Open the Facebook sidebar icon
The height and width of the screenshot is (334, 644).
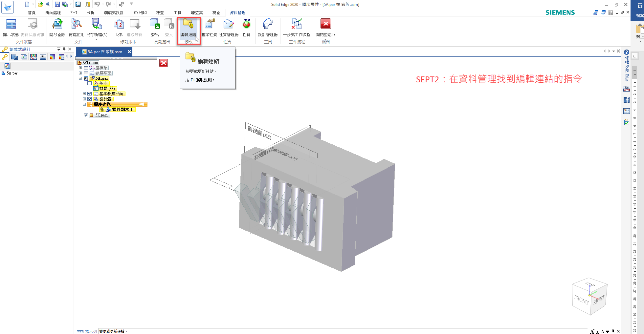[x=627, y=100]
